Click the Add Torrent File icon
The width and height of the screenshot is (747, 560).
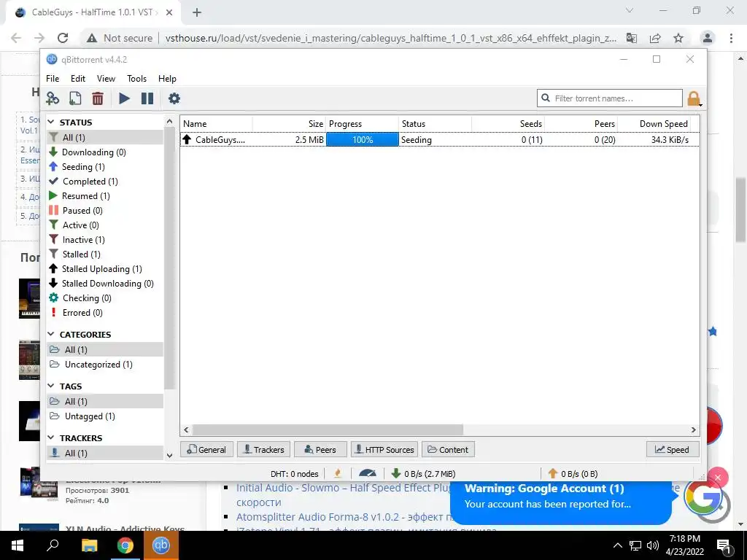tap(75, 98)
